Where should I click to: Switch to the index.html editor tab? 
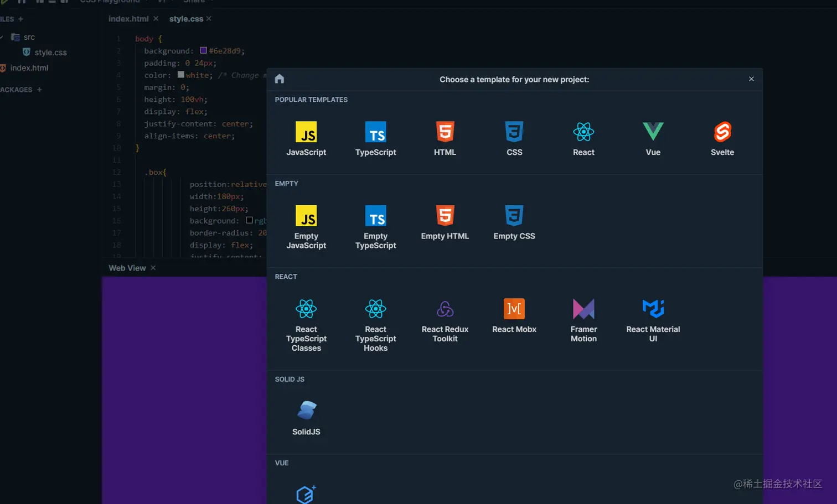click(x=128, y=19)
